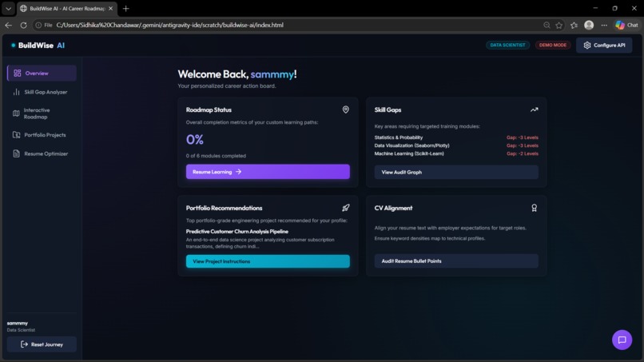
Task: Click the browser address bar
Action: pos(288,25)
